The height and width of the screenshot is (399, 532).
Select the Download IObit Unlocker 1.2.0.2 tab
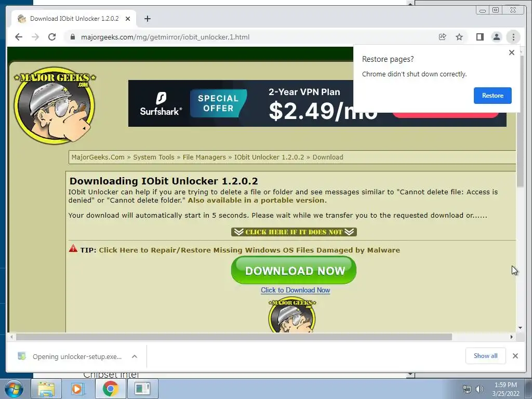(74, 19)
